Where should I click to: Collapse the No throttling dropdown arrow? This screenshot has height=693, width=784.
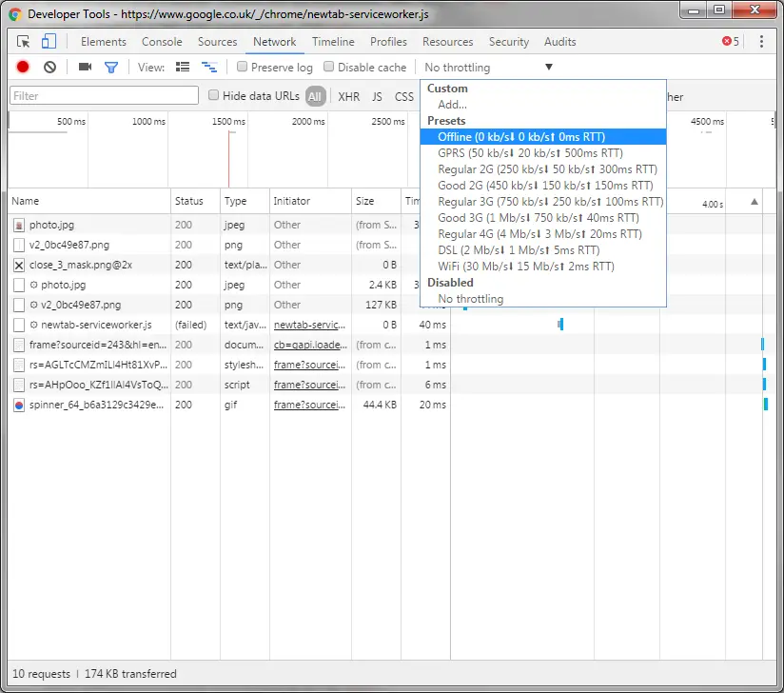pyautogui.click(x=548, y=68)
